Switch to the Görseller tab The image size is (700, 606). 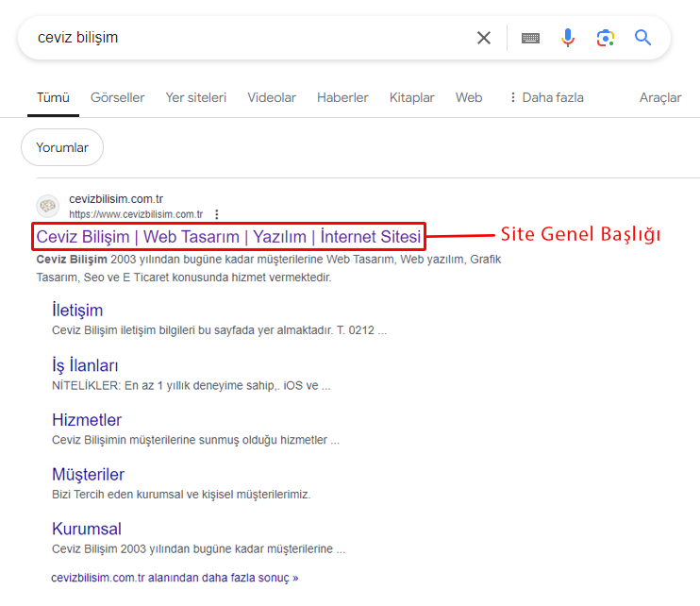117,97
